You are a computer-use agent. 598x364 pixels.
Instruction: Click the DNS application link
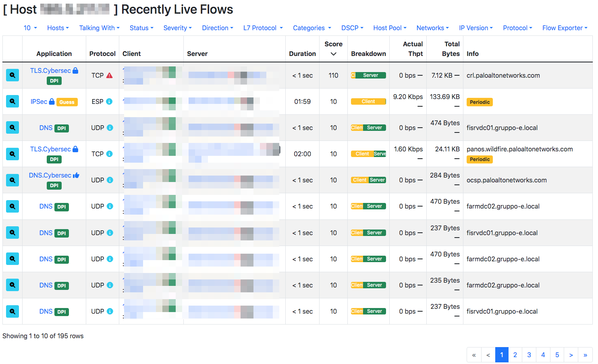pyautogui.click(x=46, y=127)
